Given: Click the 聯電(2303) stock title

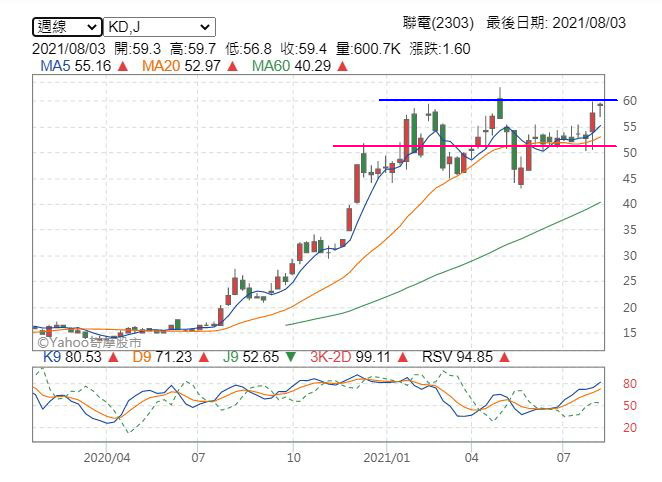Looking at the screenshot, I should (438, 23).
